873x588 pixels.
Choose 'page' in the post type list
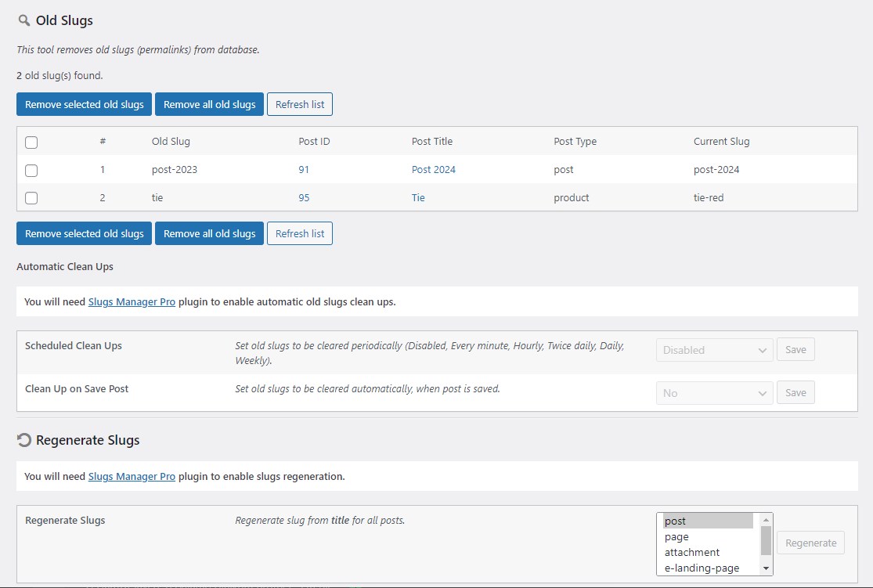tap(676, 537)
